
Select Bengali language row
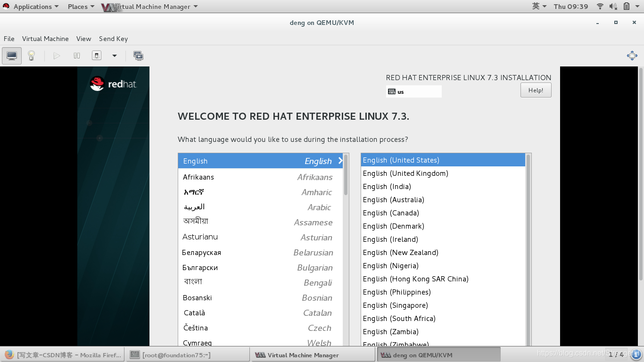(x=260, y=283)
